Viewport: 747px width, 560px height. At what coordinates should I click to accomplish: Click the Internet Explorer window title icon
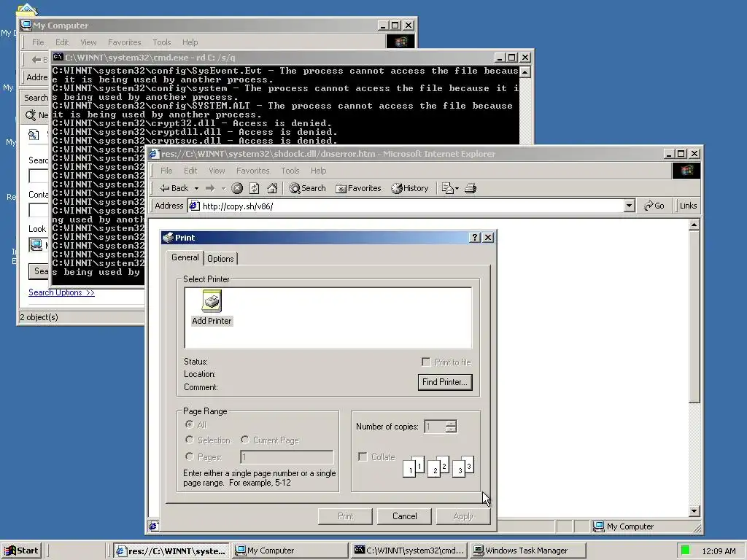[x=154, y=154]
